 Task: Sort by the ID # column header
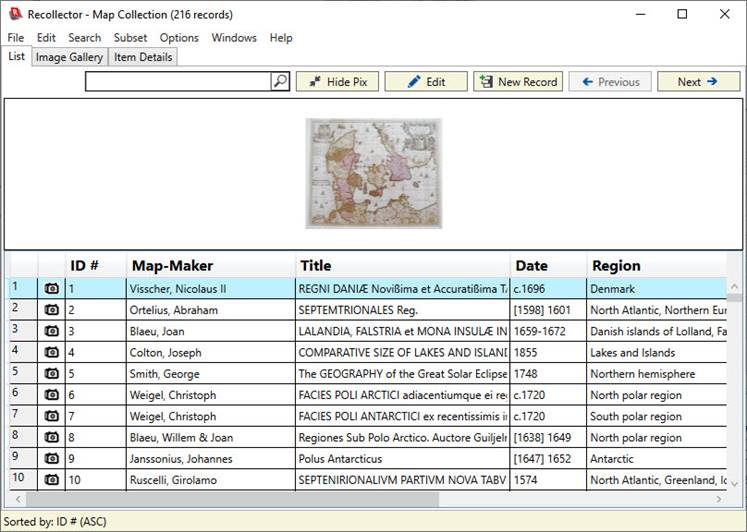tap(96, 265)
